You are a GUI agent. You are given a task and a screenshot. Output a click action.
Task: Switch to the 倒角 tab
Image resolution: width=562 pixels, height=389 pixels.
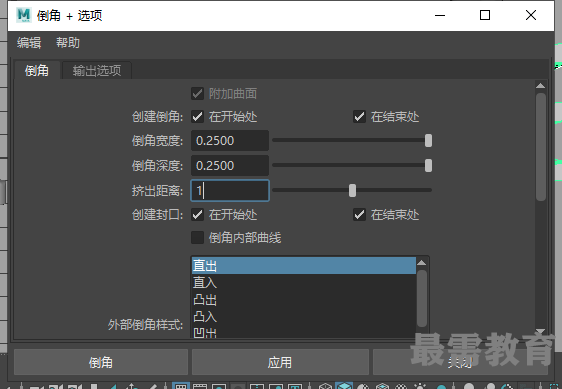click(37, 70)
